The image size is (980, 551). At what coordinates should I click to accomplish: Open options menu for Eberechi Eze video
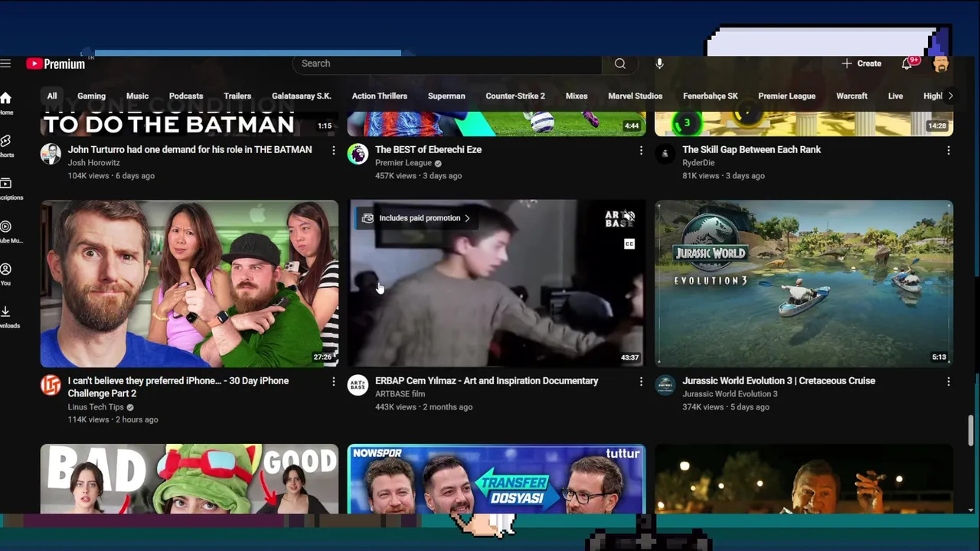(641, 151)
